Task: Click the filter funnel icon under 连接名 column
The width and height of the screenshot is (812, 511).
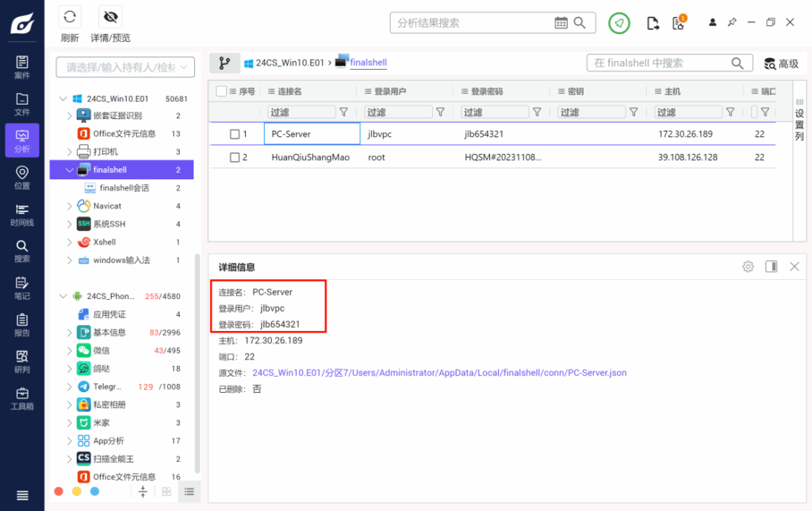Action: click(x=343, y=113)
